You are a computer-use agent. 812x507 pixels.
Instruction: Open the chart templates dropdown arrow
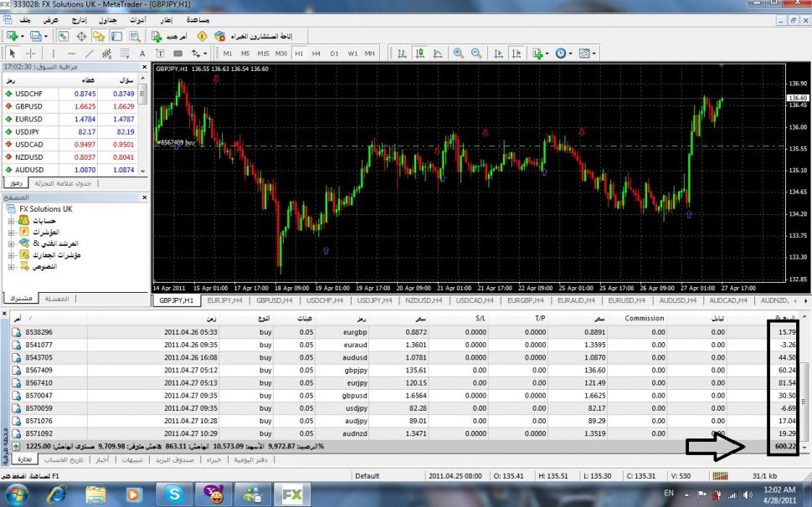(594, 53)
